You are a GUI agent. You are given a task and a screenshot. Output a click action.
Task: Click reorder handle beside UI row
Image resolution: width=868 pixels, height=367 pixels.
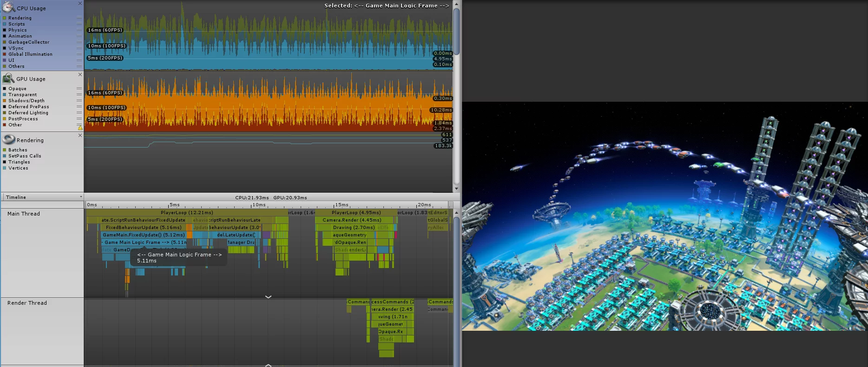click(x=79, y=60)
